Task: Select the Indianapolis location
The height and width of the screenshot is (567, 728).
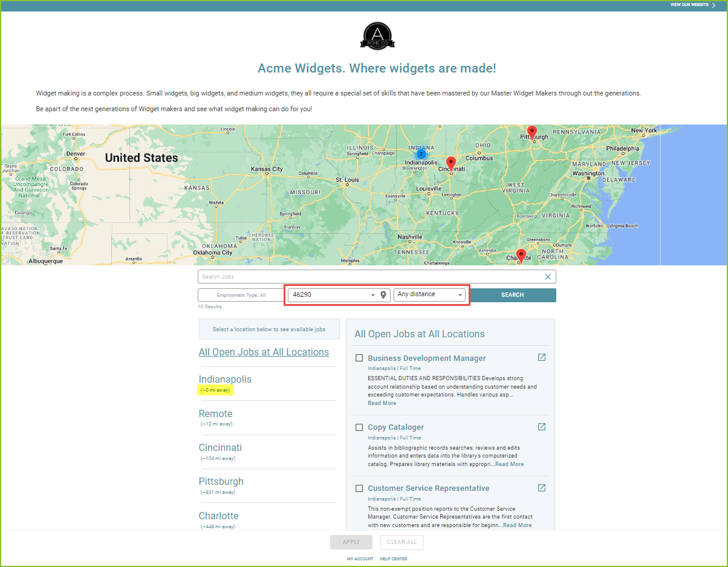Action: [x=225, y=379]
